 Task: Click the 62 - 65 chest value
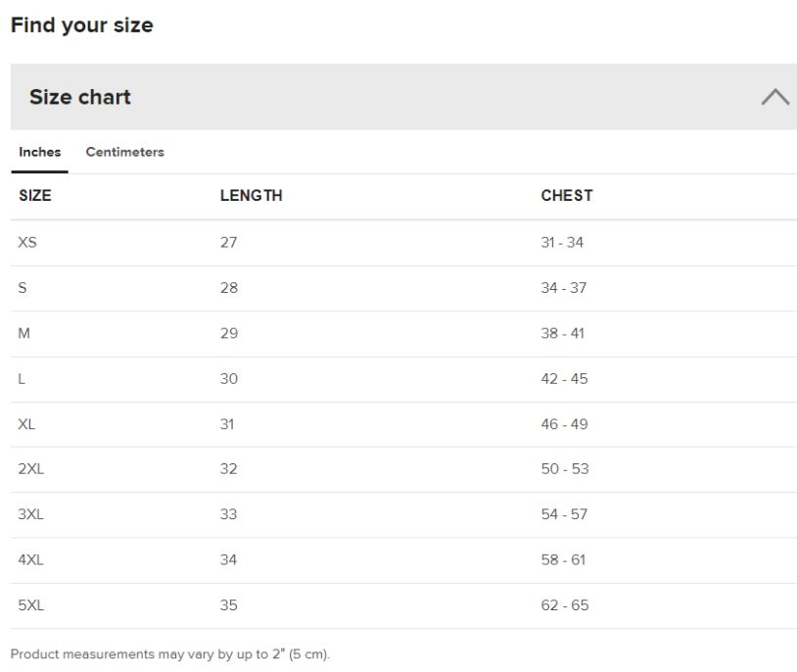click(565, 605)
